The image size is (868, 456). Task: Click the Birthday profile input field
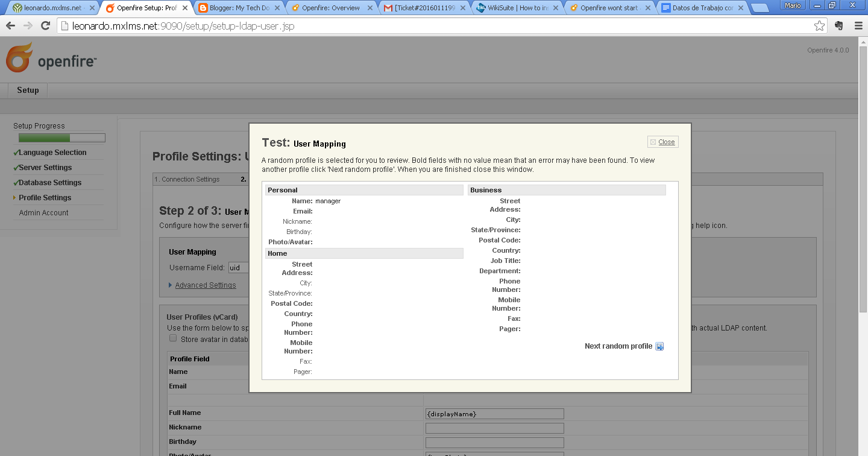494,443
